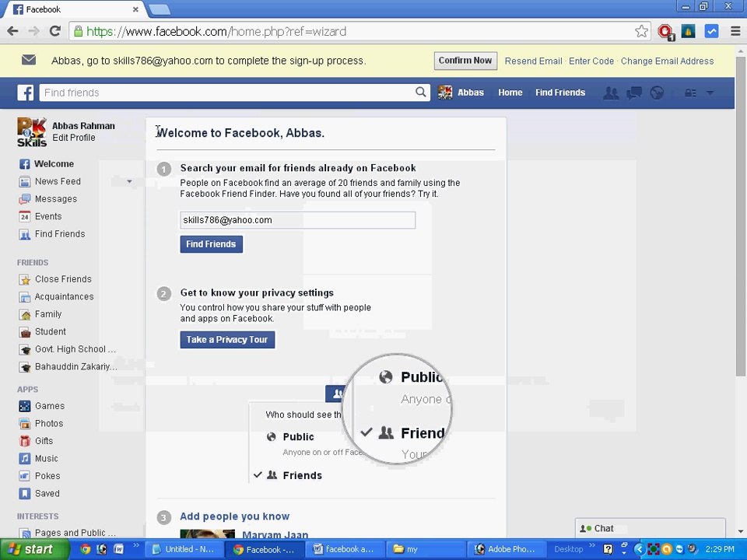Click the Resend Email link
Screen dimensions: 747x560
(533, 61)
